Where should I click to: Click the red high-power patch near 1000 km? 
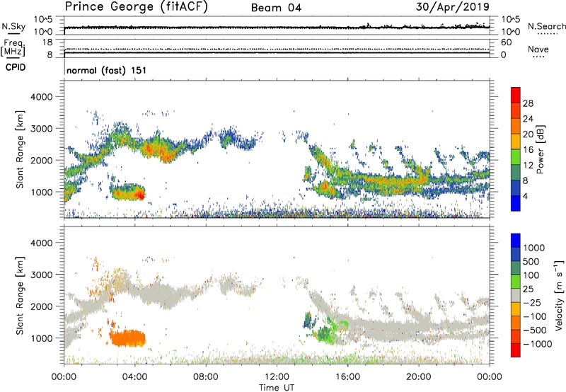[139, 195]
